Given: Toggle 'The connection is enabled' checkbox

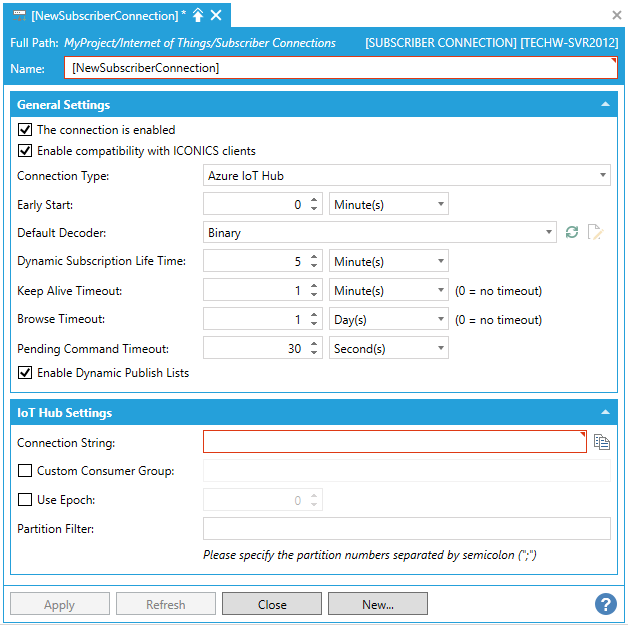Looking at the screenshot, I should (25, 130).
